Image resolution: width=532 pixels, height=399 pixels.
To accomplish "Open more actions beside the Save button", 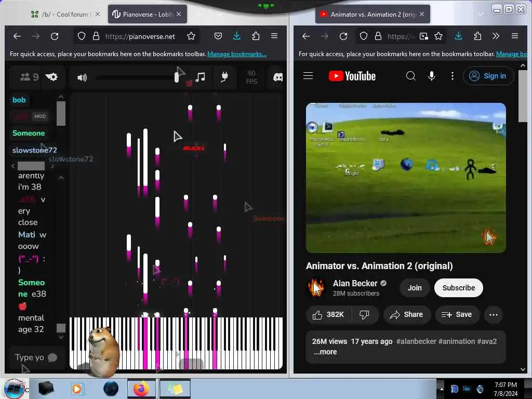I will pos(494,315).
